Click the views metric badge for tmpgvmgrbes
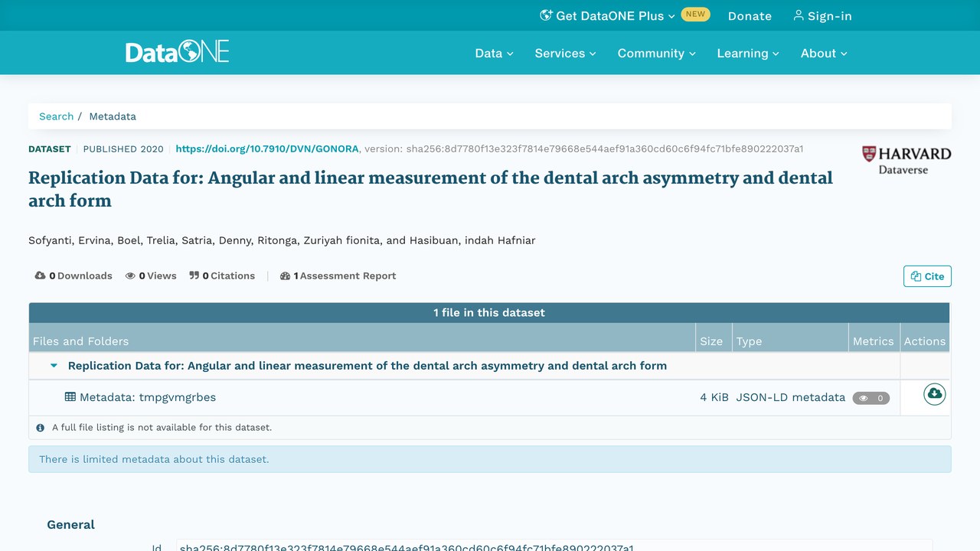 871,398
